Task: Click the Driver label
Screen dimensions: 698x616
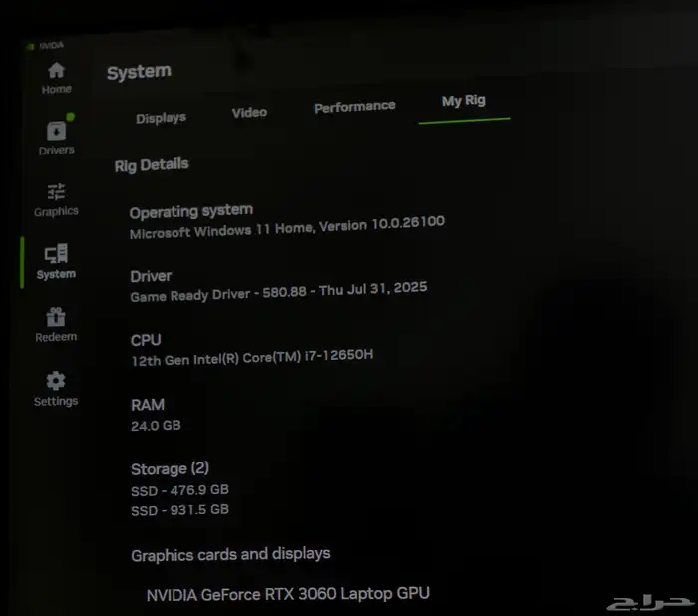Action: pos(151,276)
